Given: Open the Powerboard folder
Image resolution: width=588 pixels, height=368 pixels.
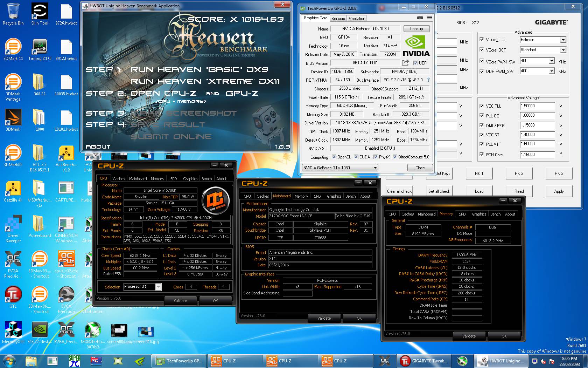Looking at the screenshot, I should pos(40,226).
